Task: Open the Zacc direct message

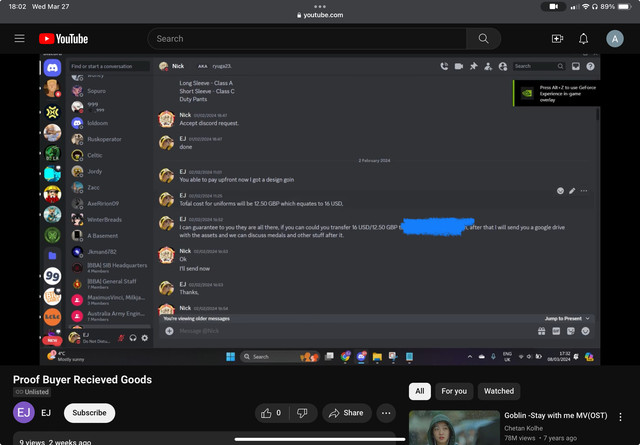Action: [x=109, y=187]
